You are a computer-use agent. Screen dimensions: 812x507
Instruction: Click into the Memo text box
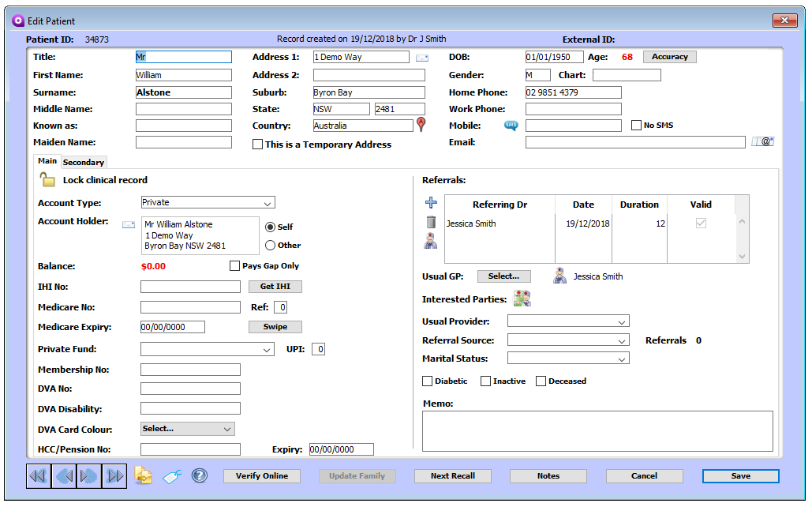597,430
